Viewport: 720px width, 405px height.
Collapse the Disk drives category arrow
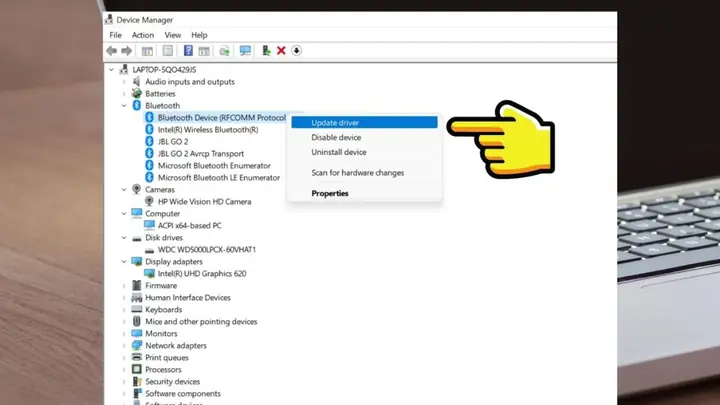click(x=124, y=237)
